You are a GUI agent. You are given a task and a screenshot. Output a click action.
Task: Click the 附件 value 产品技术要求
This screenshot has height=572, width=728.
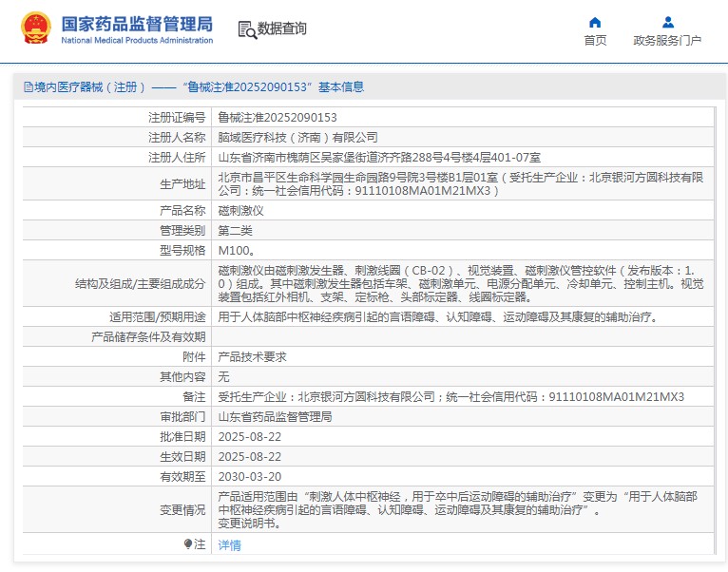(252, 356)
